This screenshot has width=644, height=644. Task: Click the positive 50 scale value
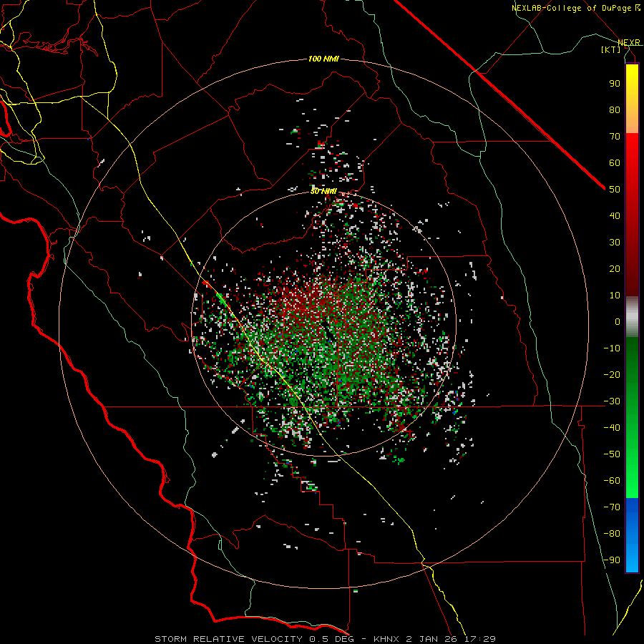click(615, 190)
